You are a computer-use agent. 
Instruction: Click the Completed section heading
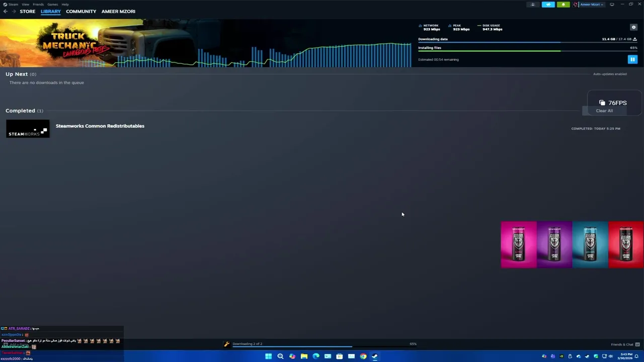pyautogui.click(x=20, y=111)
